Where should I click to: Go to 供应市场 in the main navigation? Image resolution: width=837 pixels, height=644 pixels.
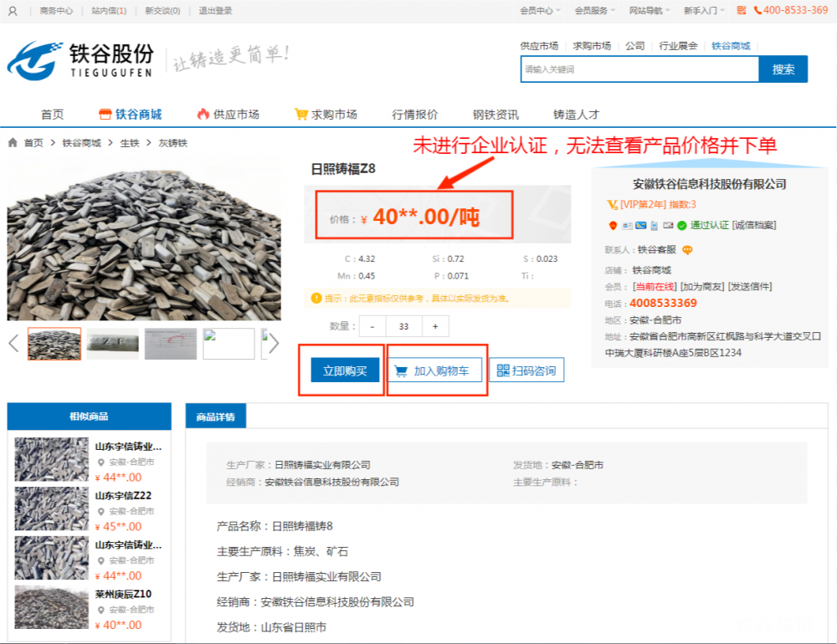[x=228, y=115]
